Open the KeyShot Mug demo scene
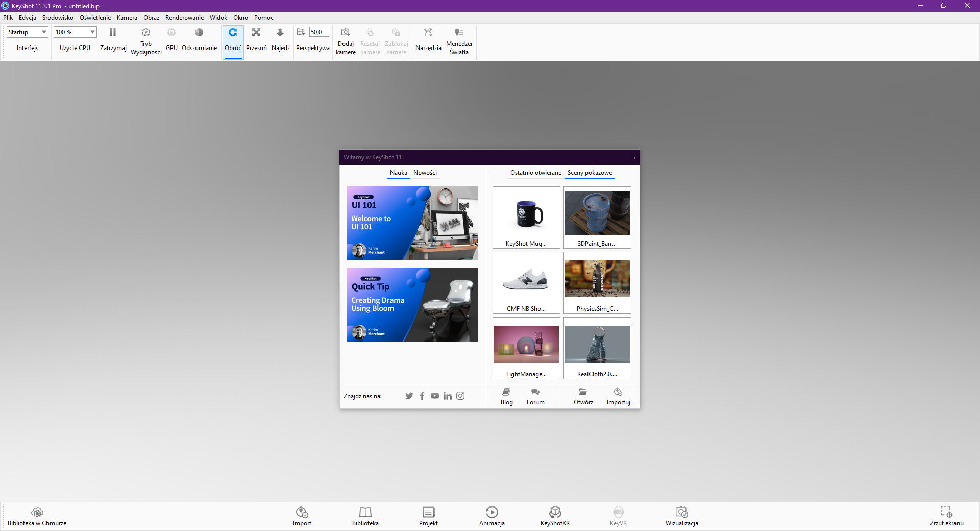980x531 pixels. (x=526, y=218)
